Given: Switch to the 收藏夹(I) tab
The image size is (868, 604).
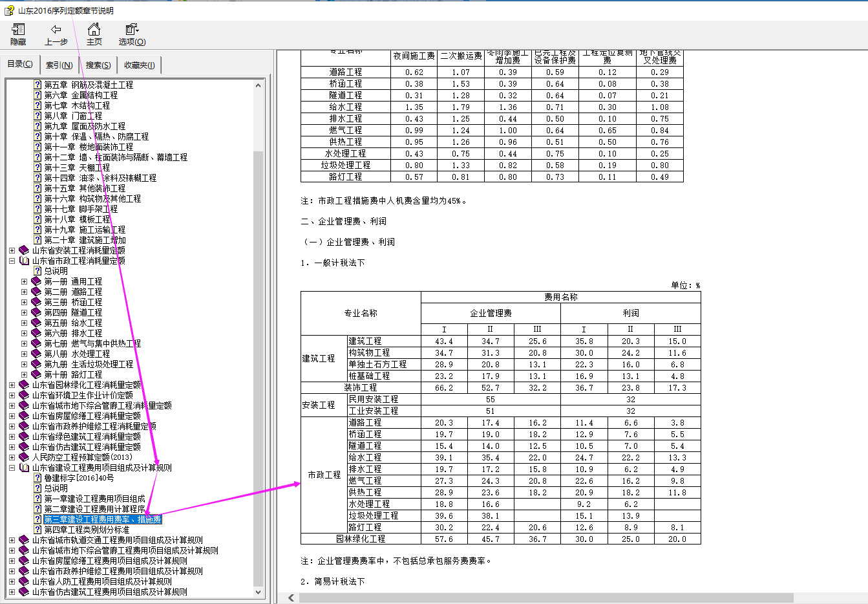Looking at the screenshot, I should 139,65.
